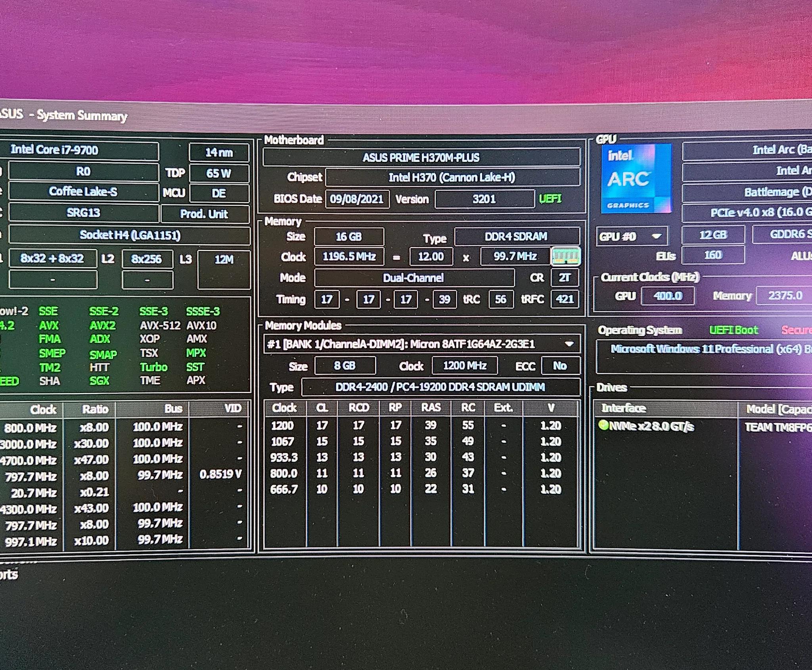This screenshot has height=670, width=812.
Task: Click the Intel H370 (Cannon Lake-H) chipset field
Action: coord(452,177)
